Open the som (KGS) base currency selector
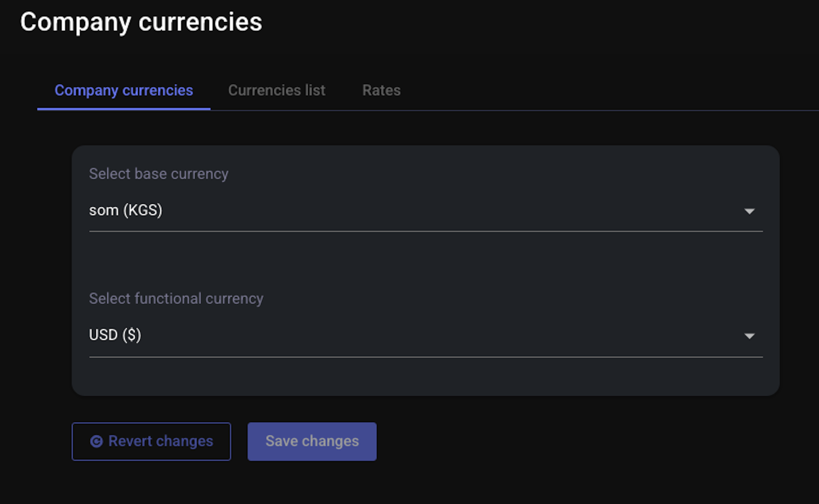The height and width of the screenshot is (504, 819). [426, 211]
